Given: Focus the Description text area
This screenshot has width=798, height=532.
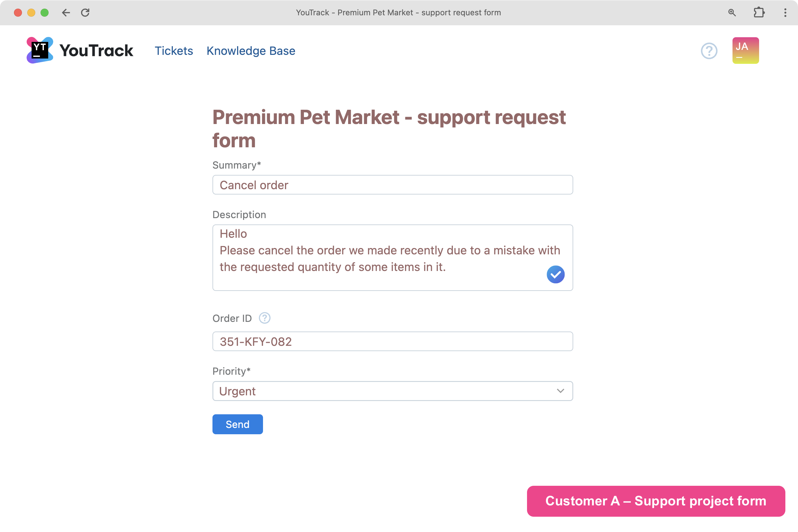Looking at the screenshot, I should [373, 258].
